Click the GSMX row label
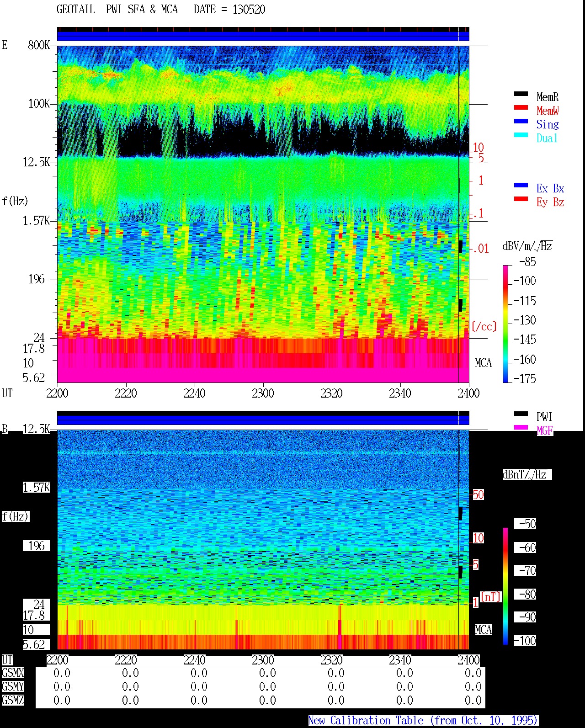The width and height of the screenshot is (585, 728). 13,673
